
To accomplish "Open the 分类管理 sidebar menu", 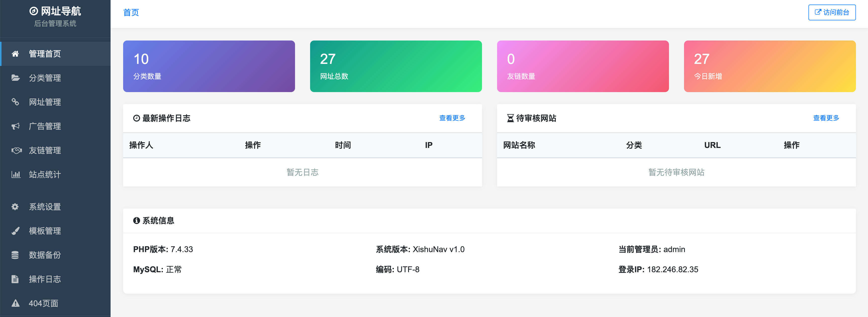I will click(x=56, y=78).
